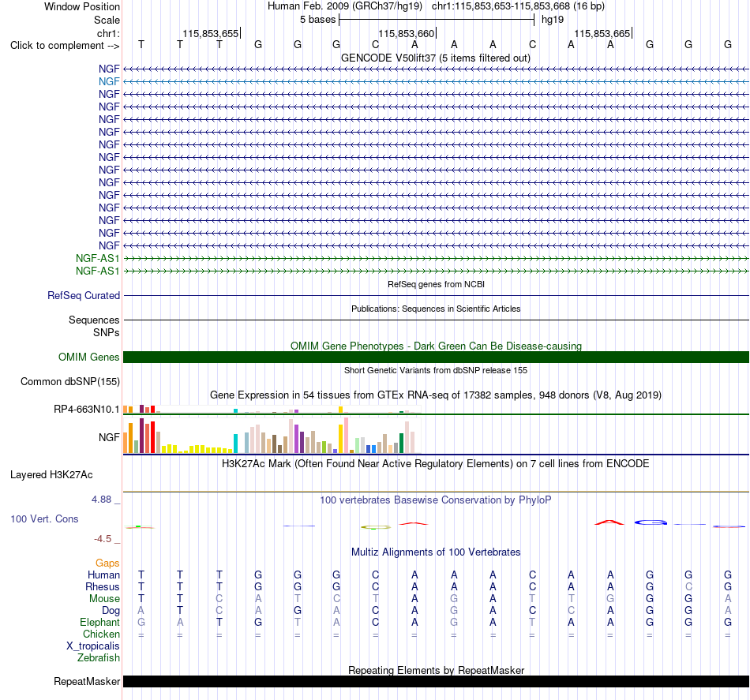The width and height of the screenshot is (750, 700).
Task: Click the 'Rhesus' species label
Action: click(x=103, y=586)
